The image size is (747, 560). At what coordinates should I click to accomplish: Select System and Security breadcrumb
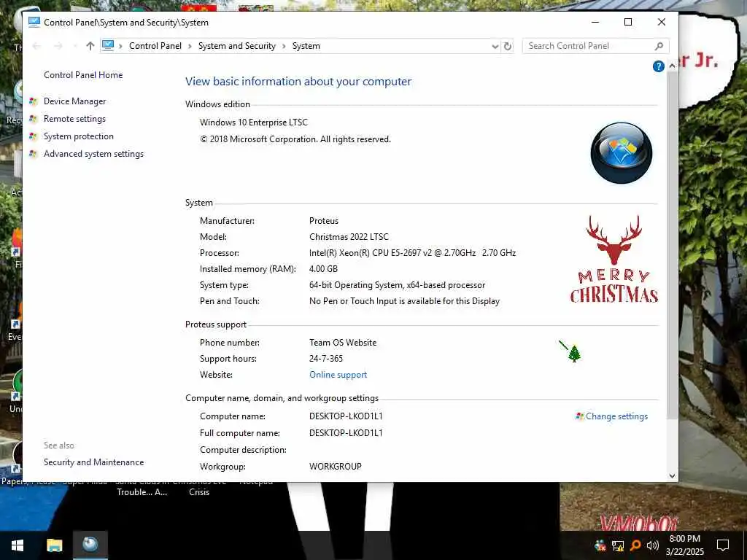pos(237,46)
